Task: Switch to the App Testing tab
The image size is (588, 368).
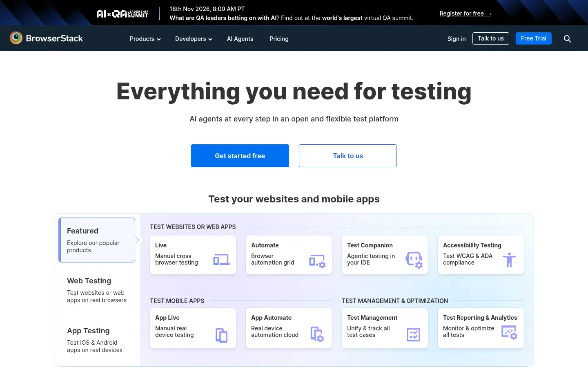Action: (97, 340)
